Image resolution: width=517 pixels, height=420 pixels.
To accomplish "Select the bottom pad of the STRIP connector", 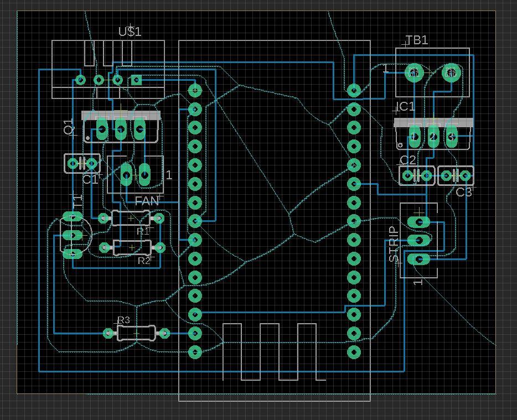I will pyautogui.click(x=419, y=260).
